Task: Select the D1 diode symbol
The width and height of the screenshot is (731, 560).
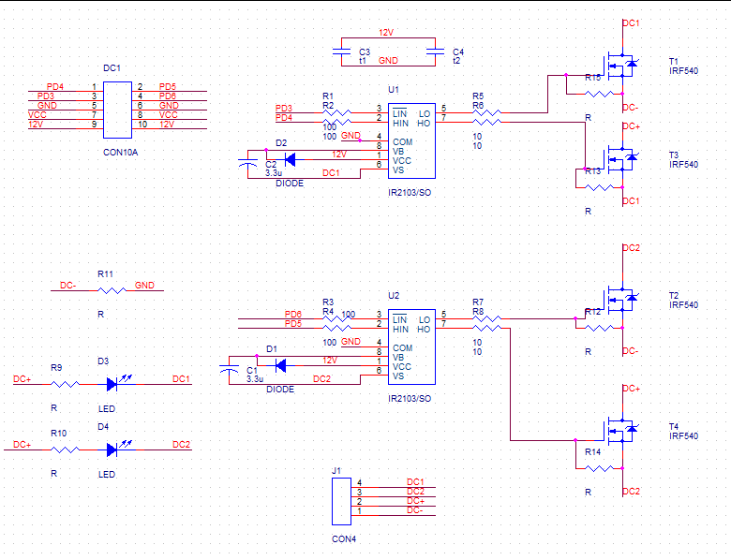Action: [280, 366]
